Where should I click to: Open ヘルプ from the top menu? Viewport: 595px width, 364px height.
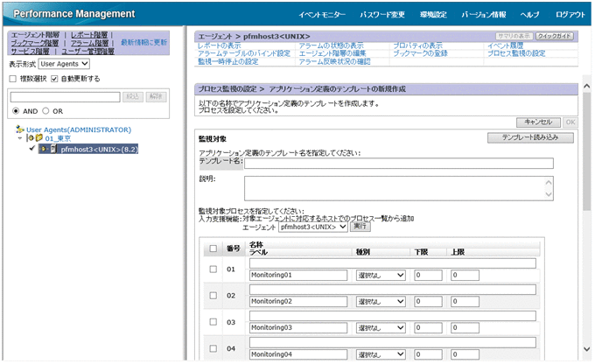point(529,14)
